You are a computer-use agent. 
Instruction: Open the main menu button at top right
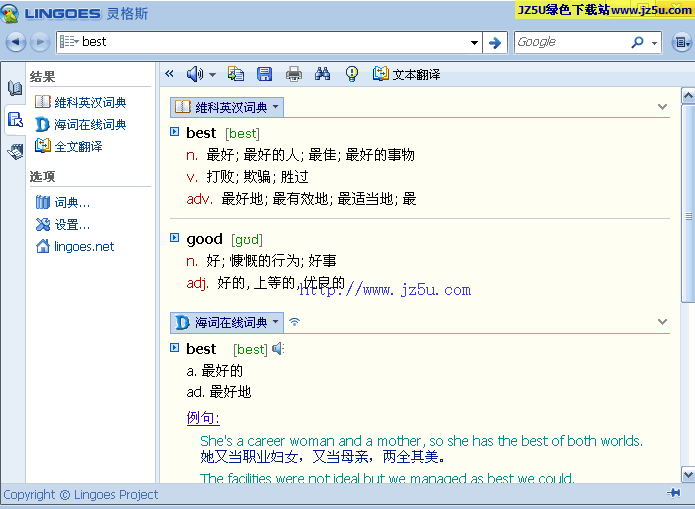point(681,43)
